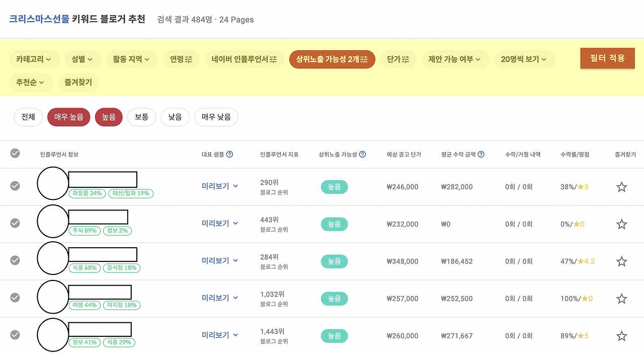Toggle the select-all checkbox in the table header
Image resolution: width=644 pixels, height=354 pixels.
pos(15,154)
